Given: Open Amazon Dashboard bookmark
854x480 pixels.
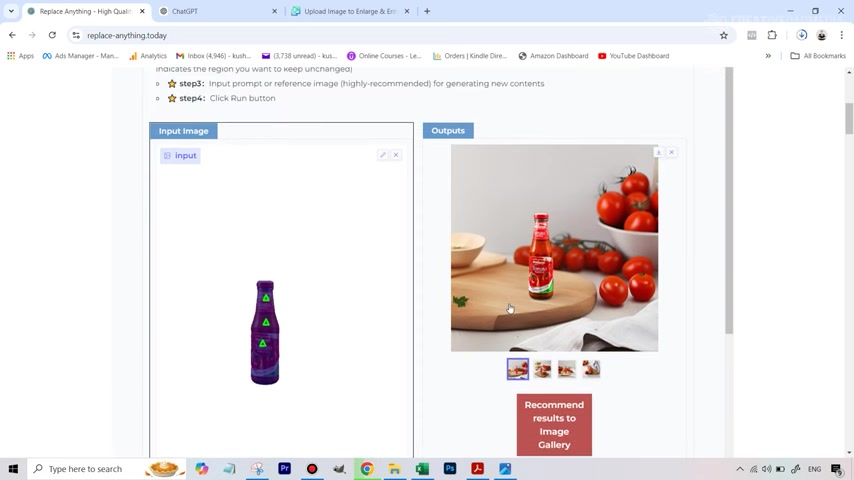Looking at the screenshot, I should (x=553, y=56).
